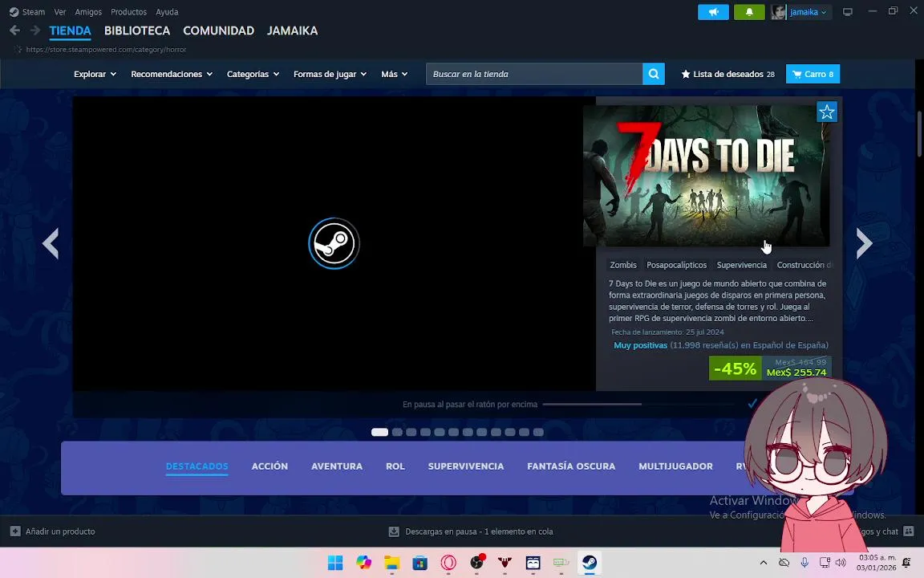
Task: Click the microphone icon in system tray
Action: click(x=804, y=563)
